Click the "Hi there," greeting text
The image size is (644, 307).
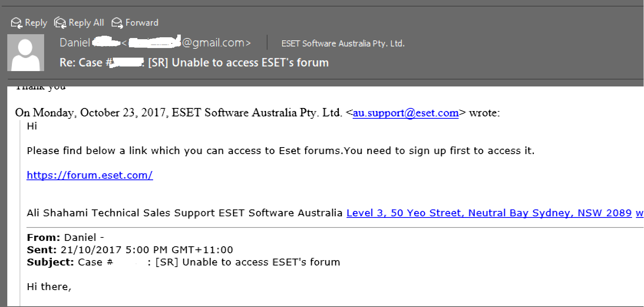click(x=49, y=287)
